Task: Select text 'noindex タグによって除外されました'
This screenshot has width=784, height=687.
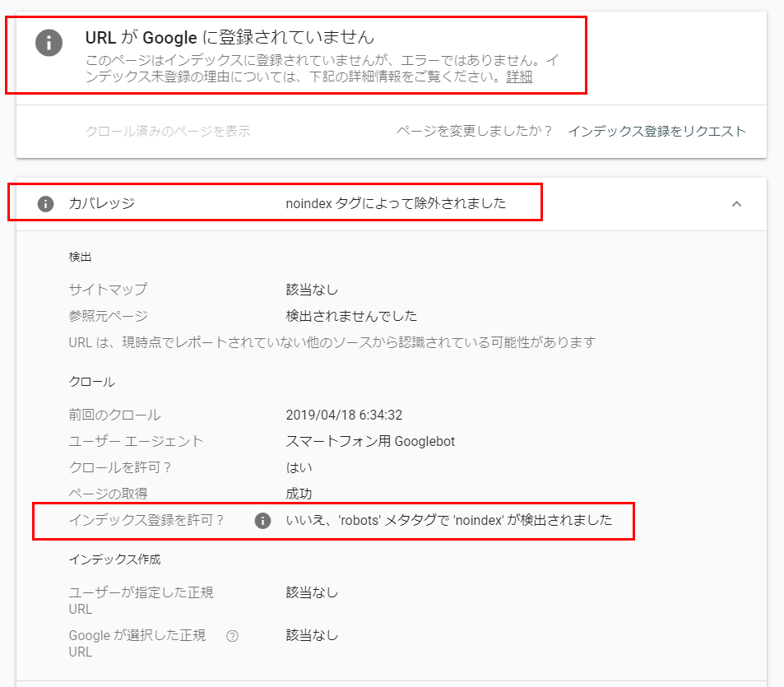Action: (396, 203)
